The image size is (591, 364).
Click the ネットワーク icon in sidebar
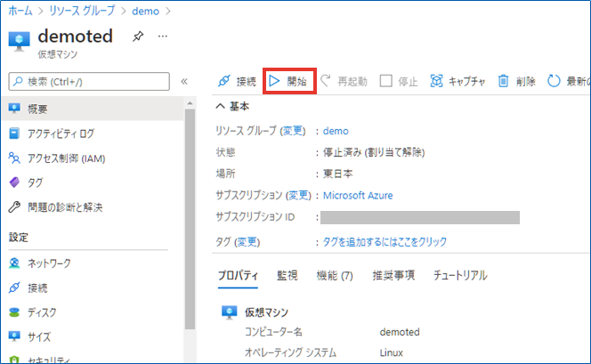coord(14,263)
